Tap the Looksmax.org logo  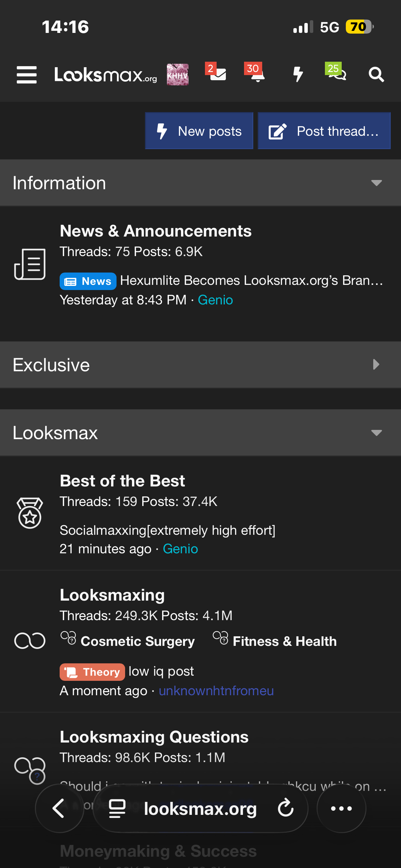[x=106, y=75]
